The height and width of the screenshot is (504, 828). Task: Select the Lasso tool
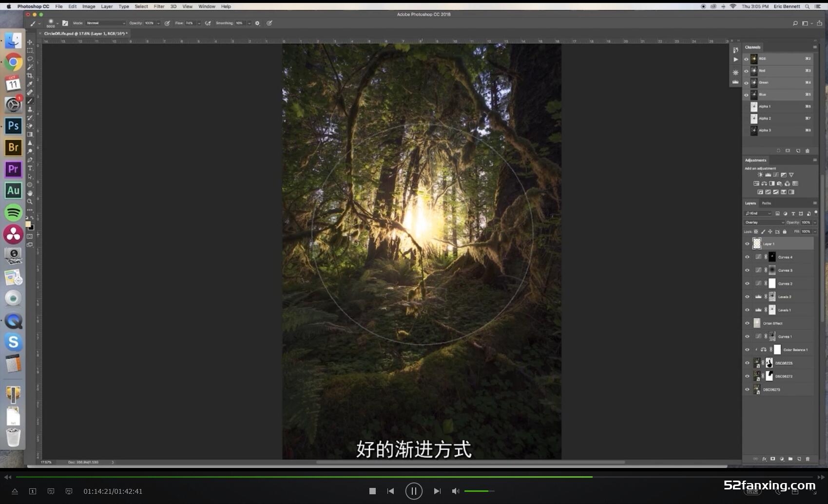pos(30,58)
